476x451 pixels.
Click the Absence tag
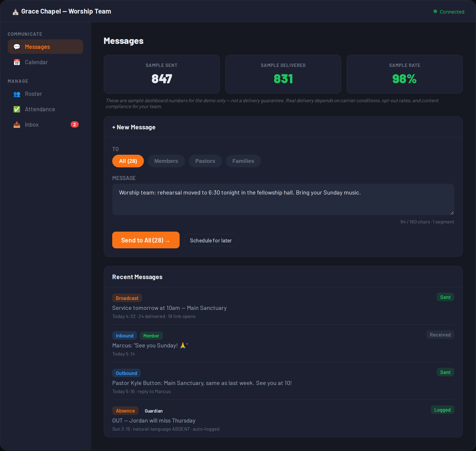click(x=125, y=411)
